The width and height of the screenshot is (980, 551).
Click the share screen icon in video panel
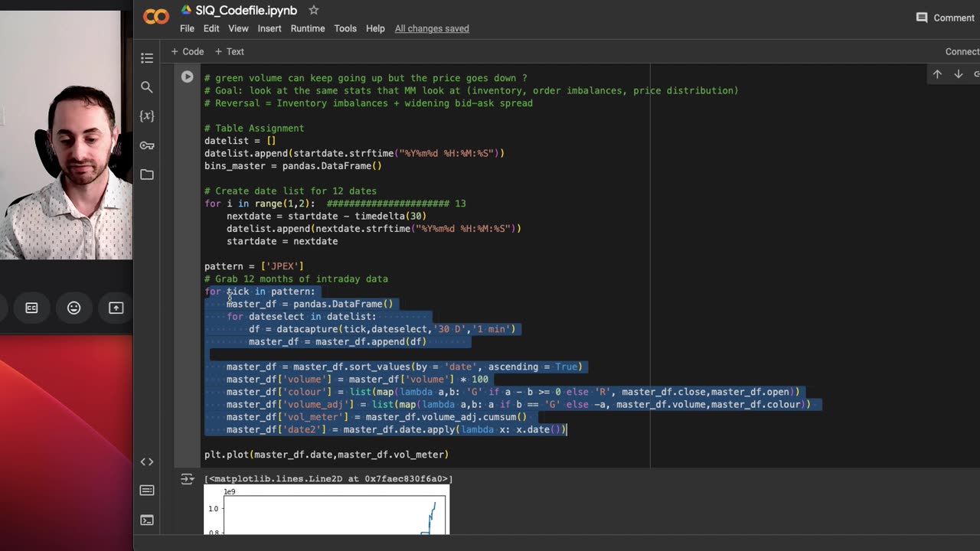point(116,308)
